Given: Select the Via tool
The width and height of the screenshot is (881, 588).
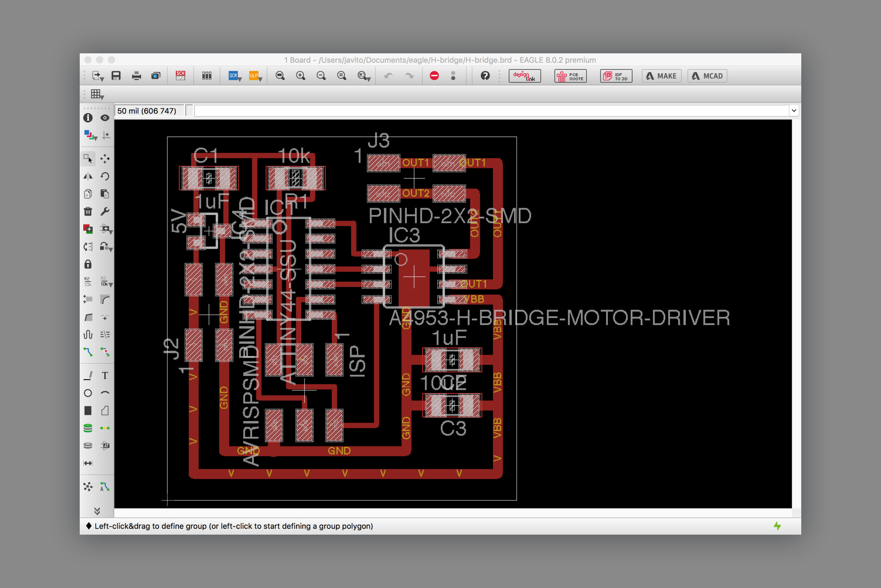Looking at the screenshot, I should pos(88,428).
